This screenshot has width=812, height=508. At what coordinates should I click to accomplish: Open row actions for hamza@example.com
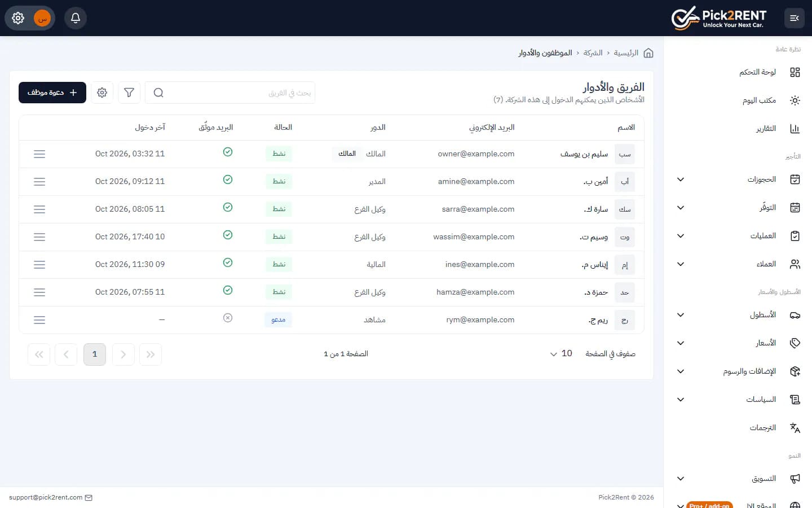pyautogui.click(x=39, y=292)
